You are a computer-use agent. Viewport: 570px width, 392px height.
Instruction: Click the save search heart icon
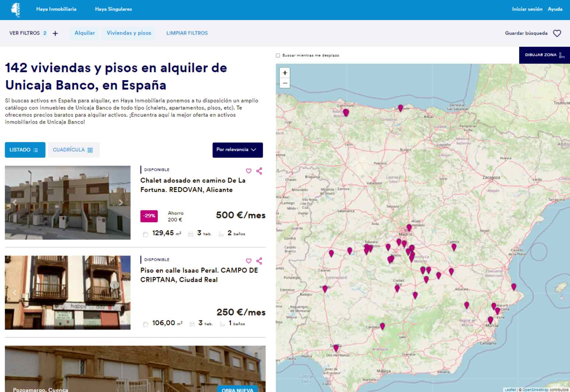click(x=557, y=33)
